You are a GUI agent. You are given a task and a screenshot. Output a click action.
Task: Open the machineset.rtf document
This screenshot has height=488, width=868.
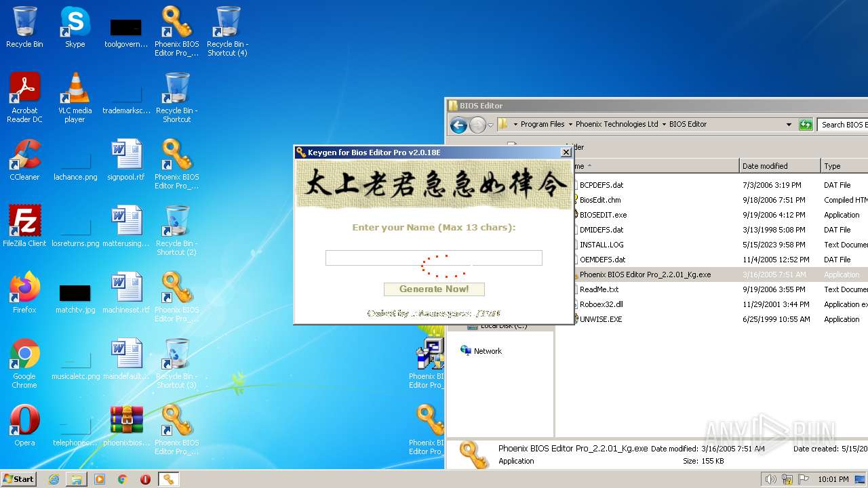point(126,293)
